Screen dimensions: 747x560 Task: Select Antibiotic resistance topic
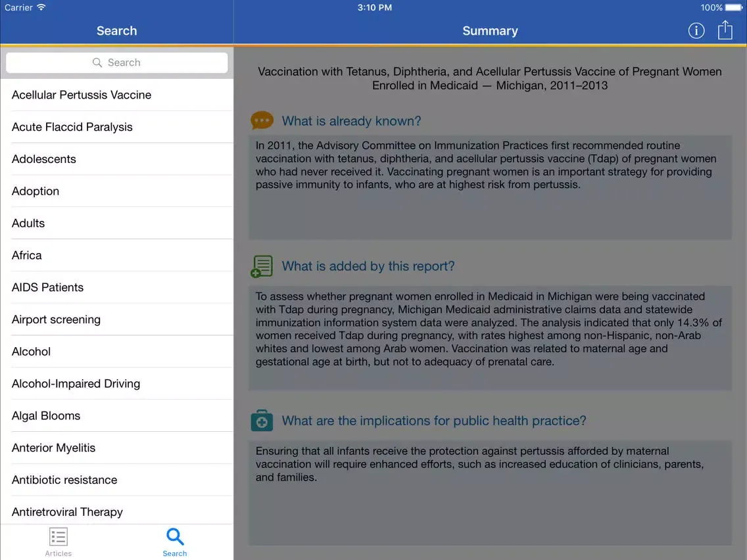(117, 480)
